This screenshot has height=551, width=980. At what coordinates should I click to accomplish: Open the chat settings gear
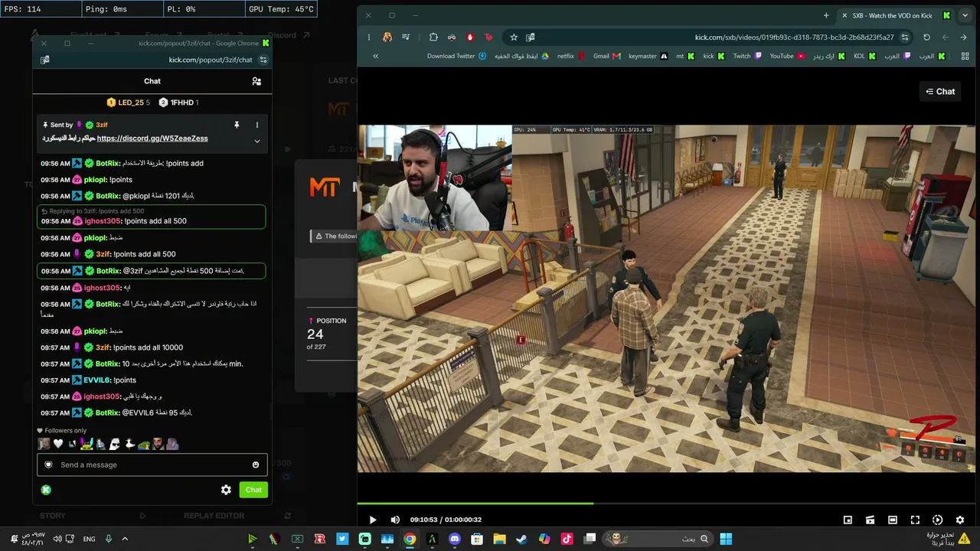[x=226, y=490]
